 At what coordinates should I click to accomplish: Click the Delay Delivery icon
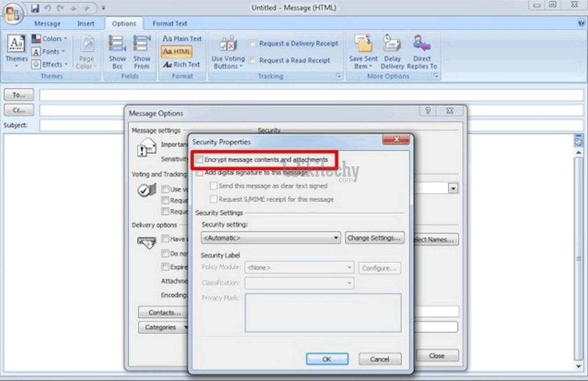pos(392,44)
